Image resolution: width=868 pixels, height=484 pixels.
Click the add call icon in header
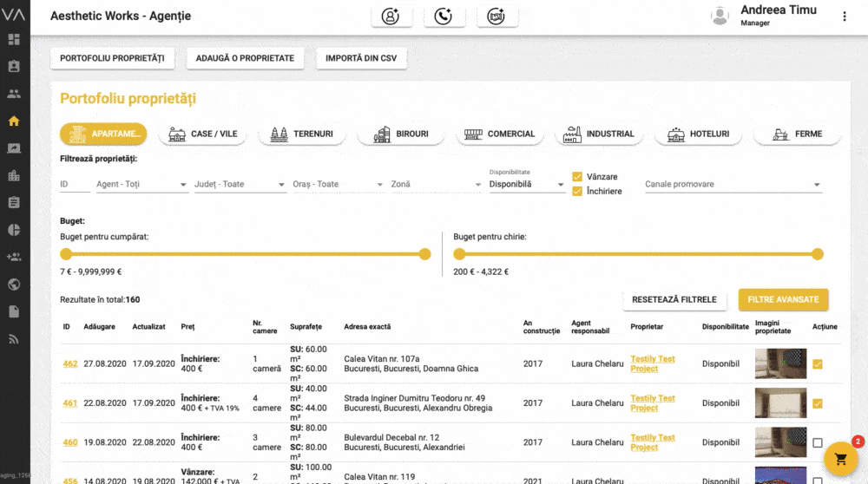click(444, 16)
